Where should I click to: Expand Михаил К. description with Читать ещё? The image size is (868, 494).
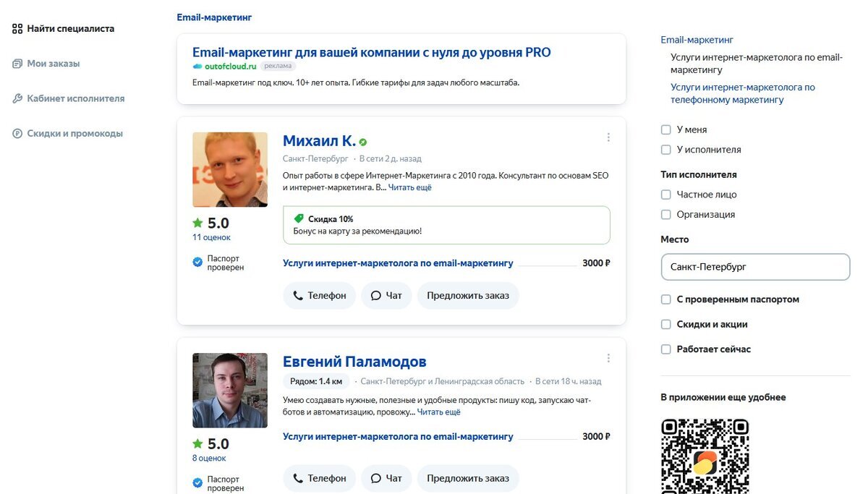click(x=409, y=187)
